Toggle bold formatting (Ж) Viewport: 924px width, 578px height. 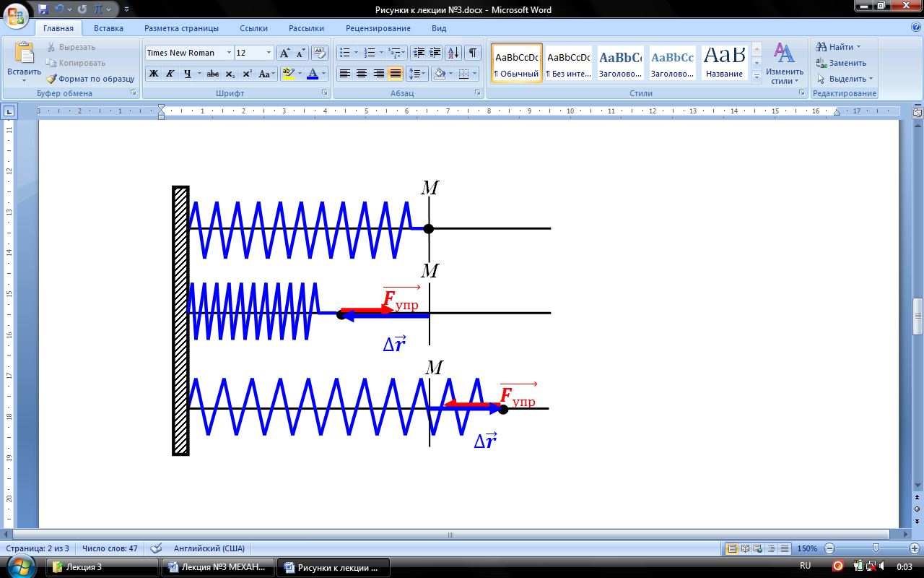tap(153, 74)
